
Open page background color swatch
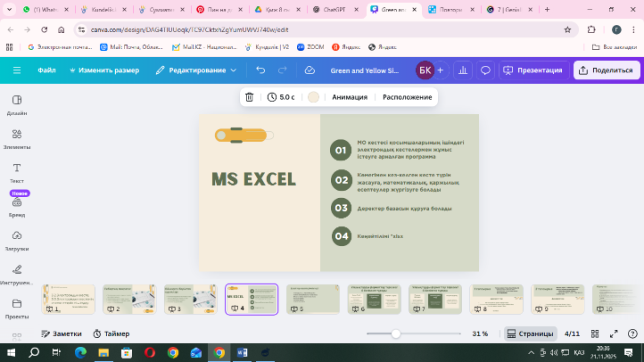click(313, 97)
